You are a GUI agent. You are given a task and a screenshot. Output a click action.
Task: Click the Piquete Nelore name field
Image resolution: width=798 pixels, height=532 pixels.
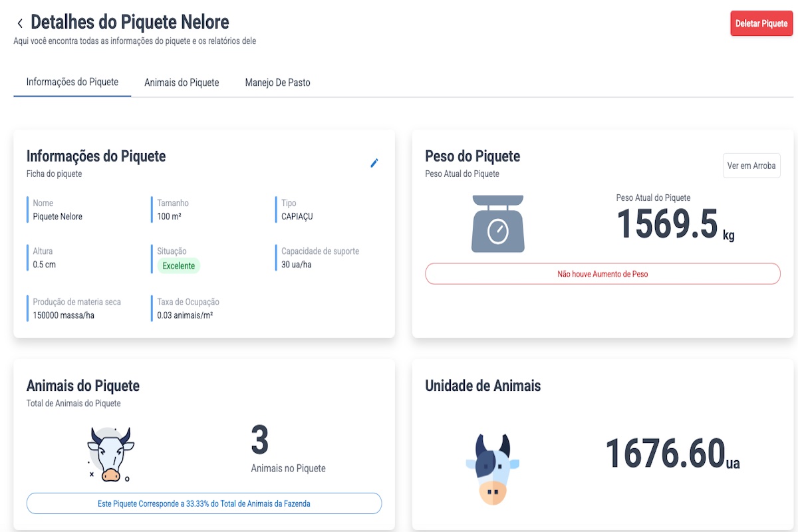point(58,216)
